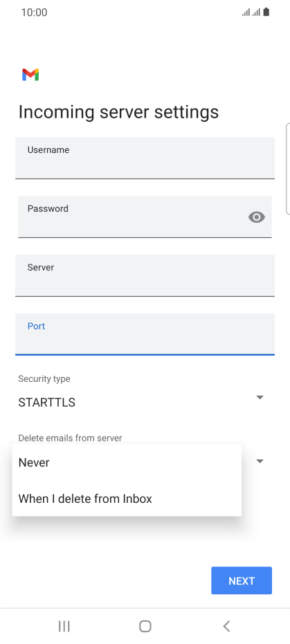Click the Gmail logo icon
290x644 pixels.
pyautogui.click(x=30, y=75)
